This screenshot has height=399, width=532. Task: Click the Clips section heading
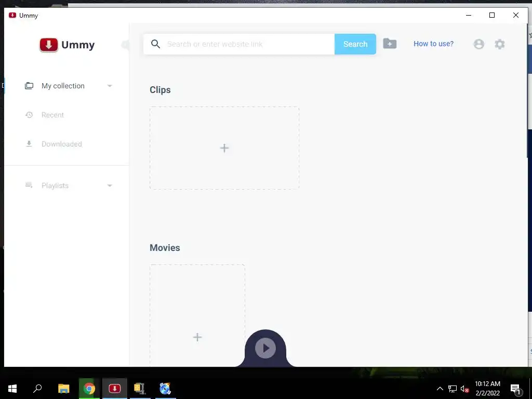pyautogui.click(x=160, y=90)
